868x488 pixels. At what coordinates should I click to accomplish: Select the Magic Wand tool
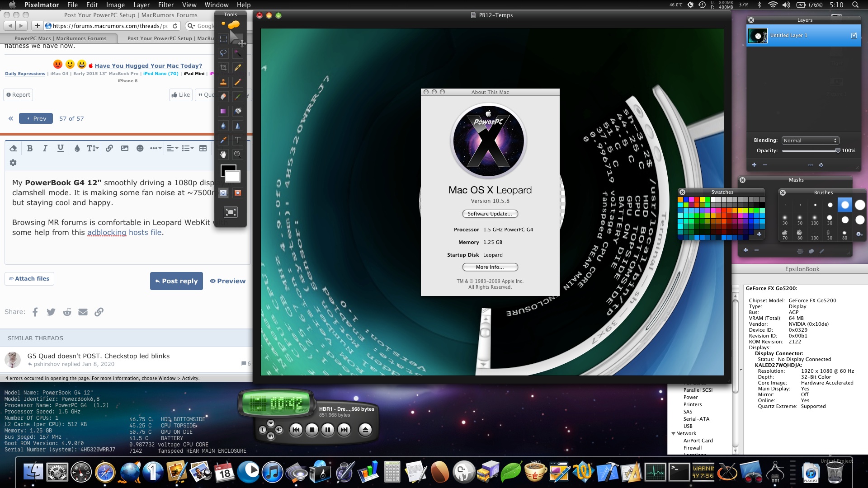[237, 53]
